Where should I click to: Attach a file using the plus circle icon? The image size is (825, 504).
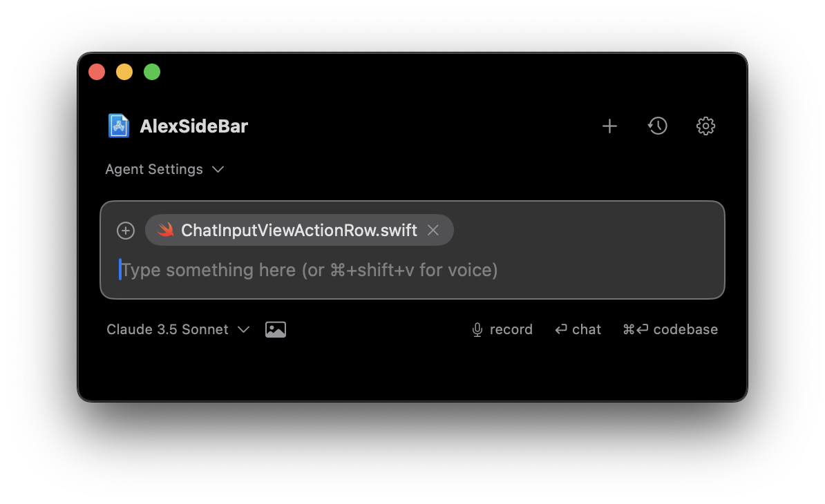(x=126, y=230)
